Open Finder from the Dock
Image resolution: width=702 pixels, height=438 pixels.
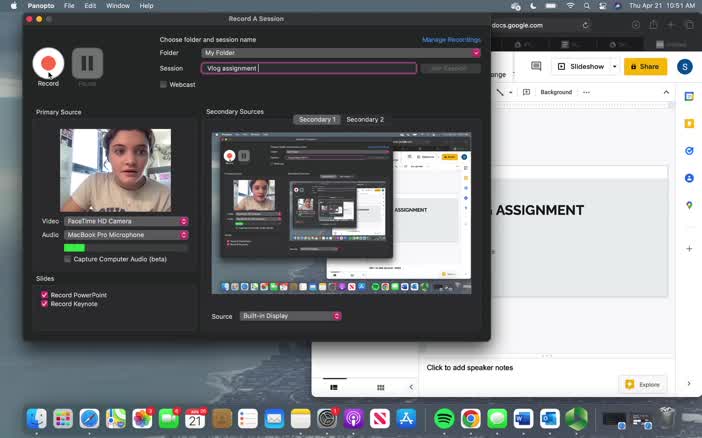click(37, 419)
